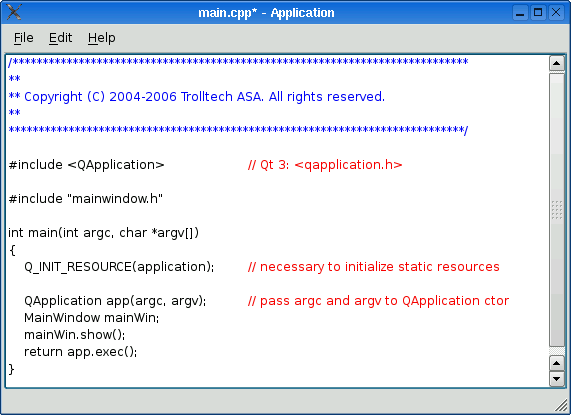Click the resize grip in status bar corner

click(562, 406)
